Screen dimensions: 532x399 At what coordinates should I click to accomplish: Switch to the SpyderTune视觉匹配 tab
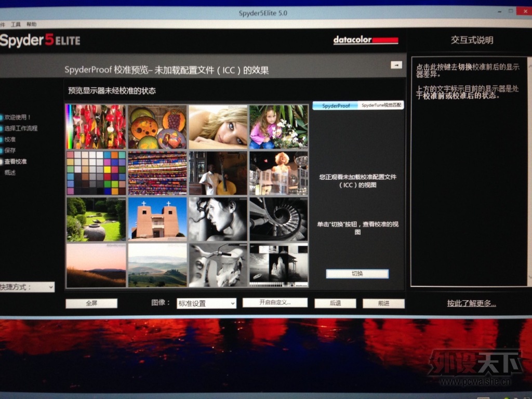[x=381, y=105]
